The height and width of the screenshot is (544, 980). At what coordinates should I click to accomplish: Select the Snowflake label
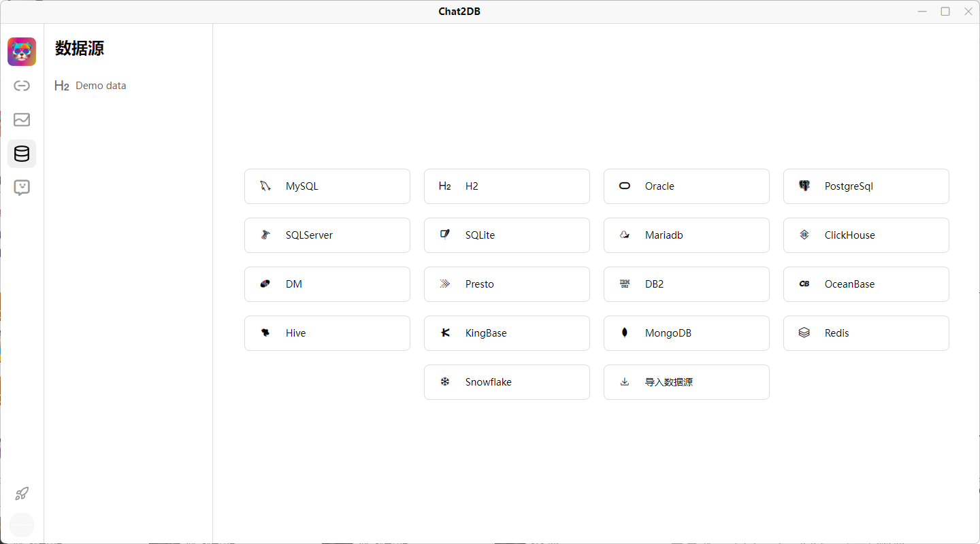coord(489,382)
